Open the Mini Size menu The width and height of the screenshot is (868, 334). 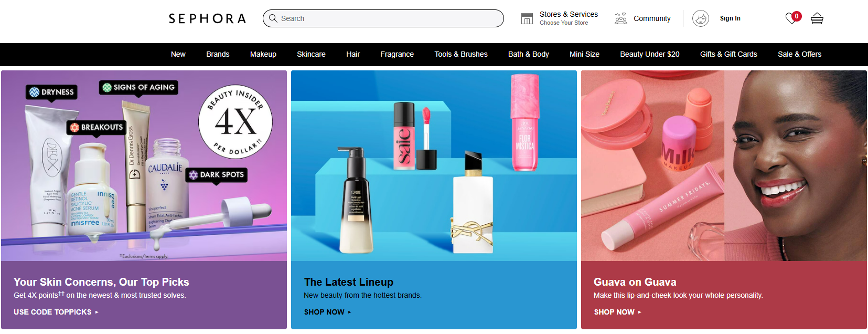(584, 54)
